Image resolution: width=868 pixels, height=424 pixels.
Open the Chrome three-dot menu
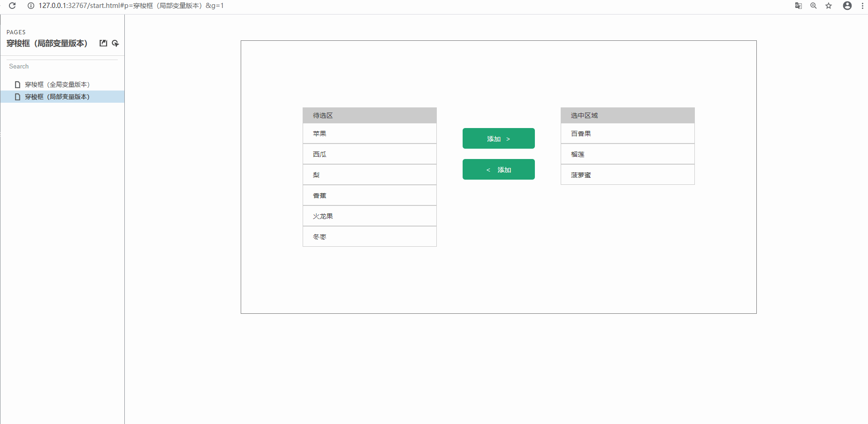(863, 6)
